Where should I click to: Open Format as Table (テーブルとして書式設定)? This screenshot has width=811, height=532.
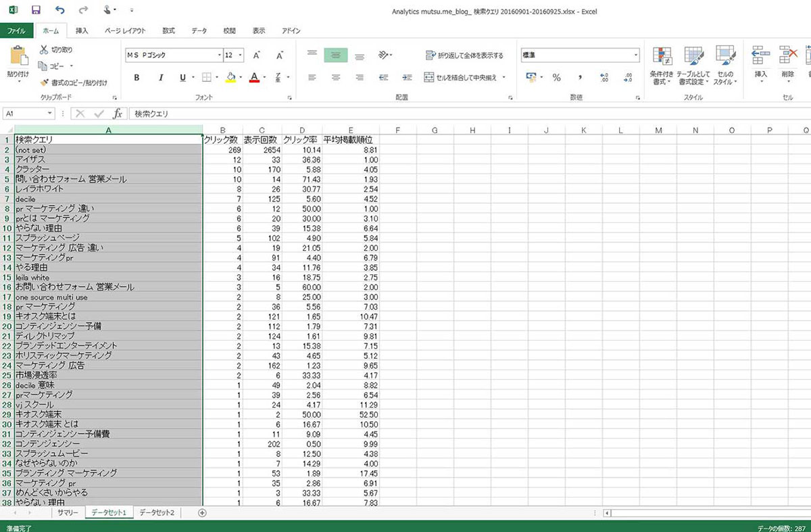pyautogui.click(x=694, y=66)
